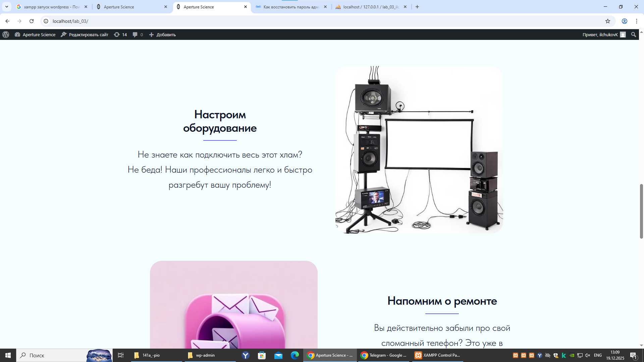Expand the Добавить new content menu

162,35
